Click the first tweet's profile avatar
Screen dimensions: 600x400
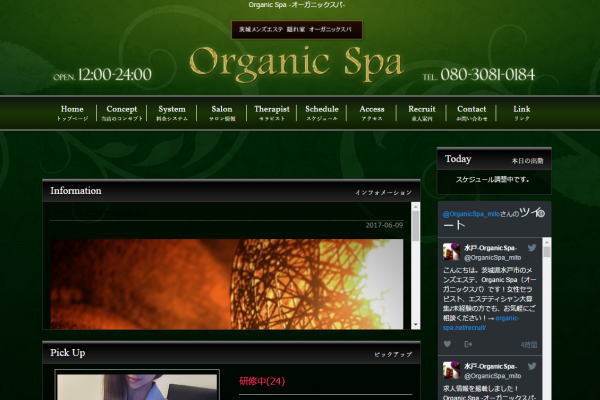click(452, 252)
